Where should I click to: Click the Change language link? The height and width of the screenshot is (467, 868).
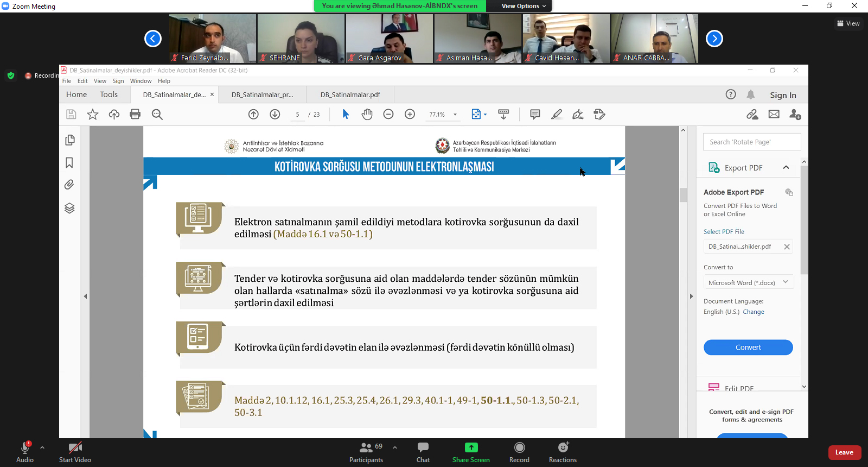(753, 312)
